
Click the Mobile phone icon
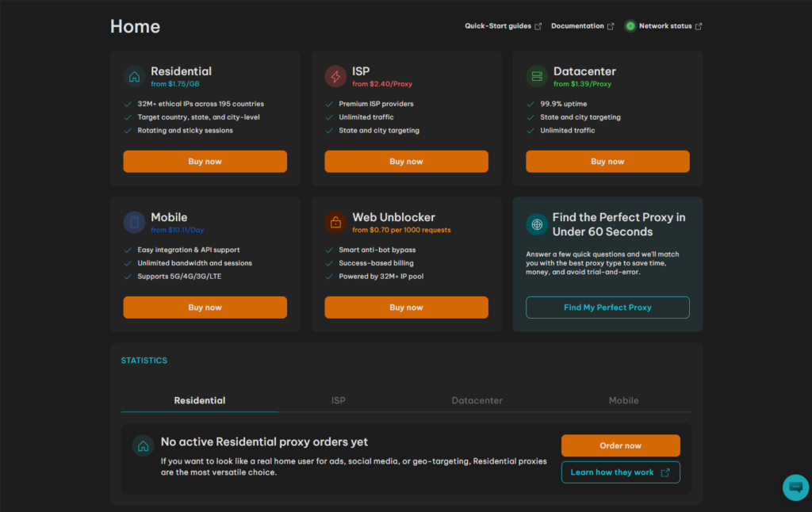tap(134, 223)
